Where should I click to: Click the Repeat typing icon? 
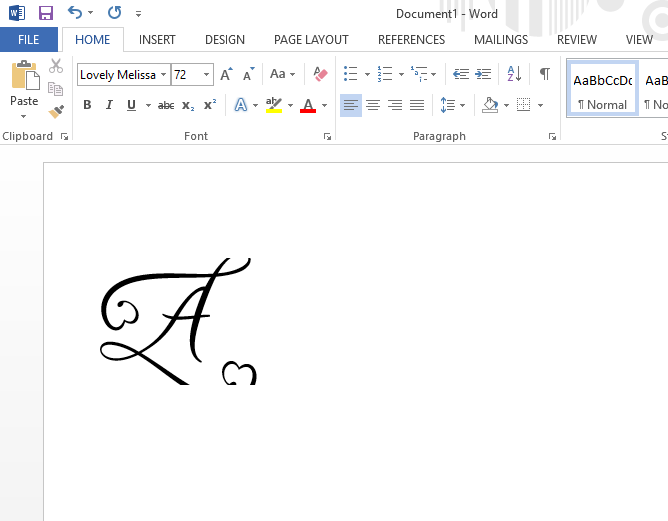coord(114,12)
